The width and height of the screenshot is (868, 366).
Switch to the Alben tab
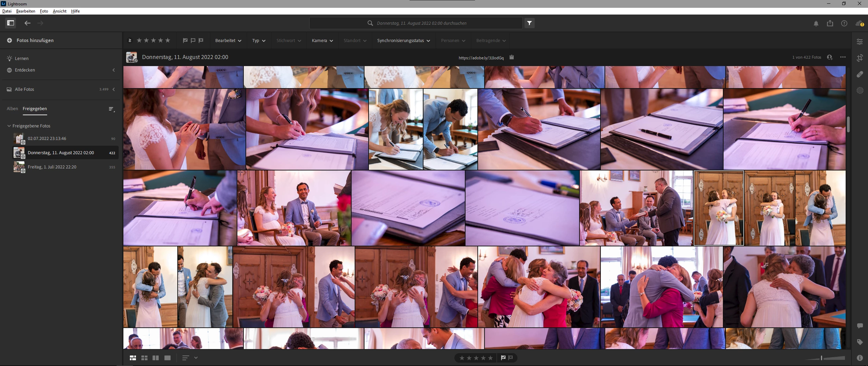point(12,109)
